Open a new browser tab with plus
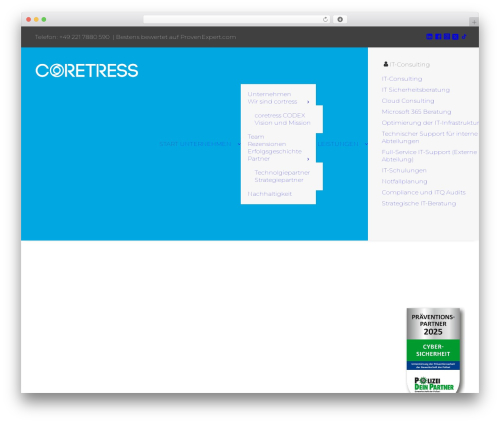Screen dimensions: 500x423 [x=474, y=22]
